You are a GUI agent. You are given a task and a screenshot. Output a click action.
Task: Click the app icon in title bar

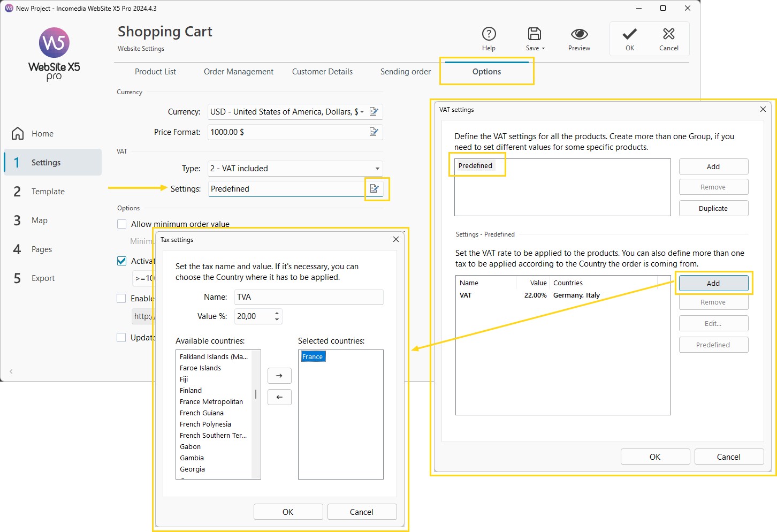point(9,8)
